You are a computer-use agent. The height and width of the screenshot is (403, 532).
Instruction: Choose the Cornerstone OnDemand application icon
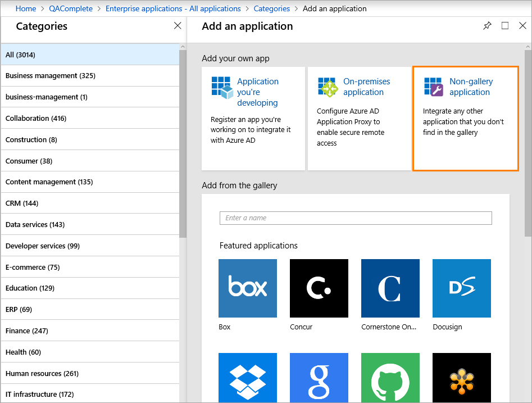pyautogui.click(x=390, y=288)
